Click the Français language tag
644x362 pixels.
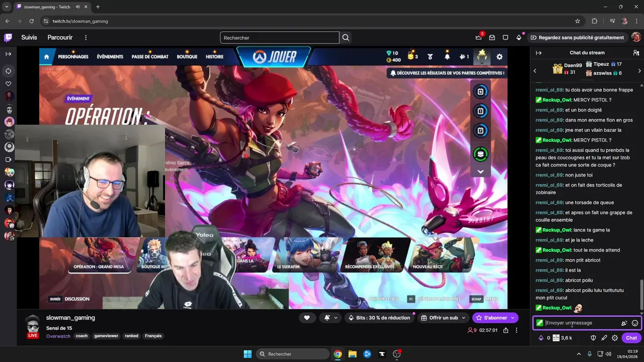point(153,336)
